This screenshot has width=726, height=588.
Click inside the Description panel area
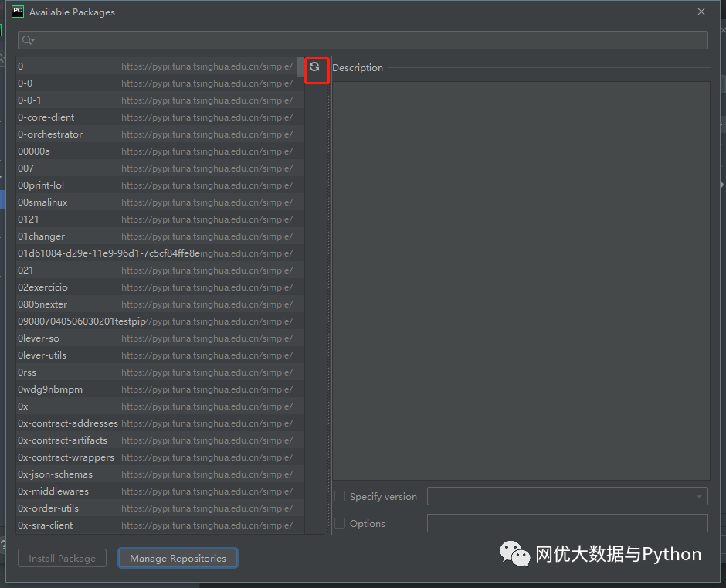click(x=521, y=280)
